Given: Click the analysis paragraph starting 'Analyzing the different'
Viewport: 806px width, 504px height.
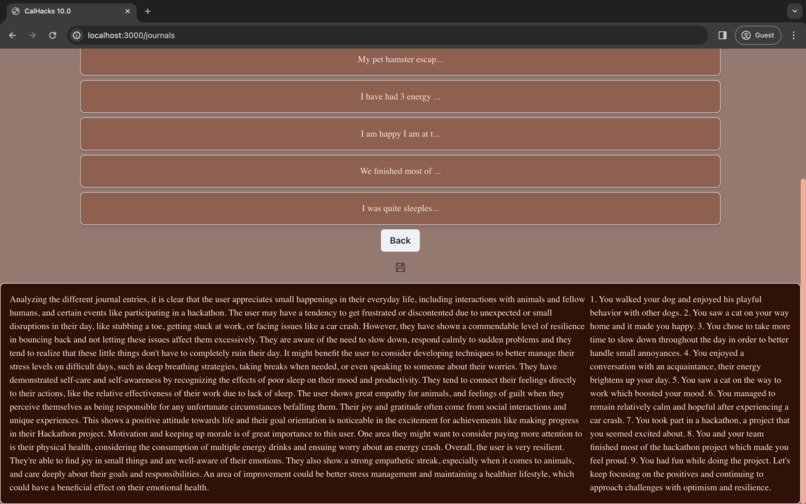Looking at the screenshot, I should point(297,393).
